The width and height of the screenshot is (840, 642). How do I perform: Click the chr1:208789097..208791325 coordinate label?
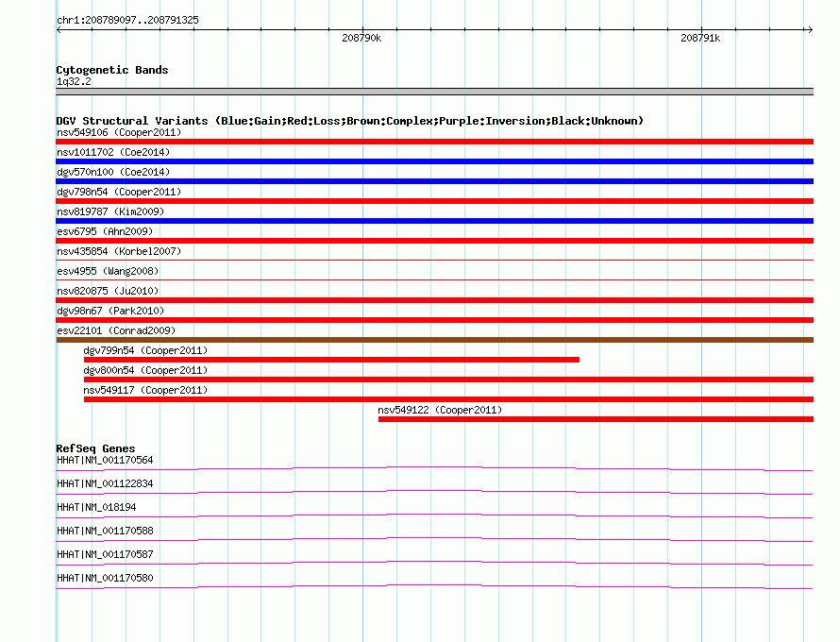127,20
